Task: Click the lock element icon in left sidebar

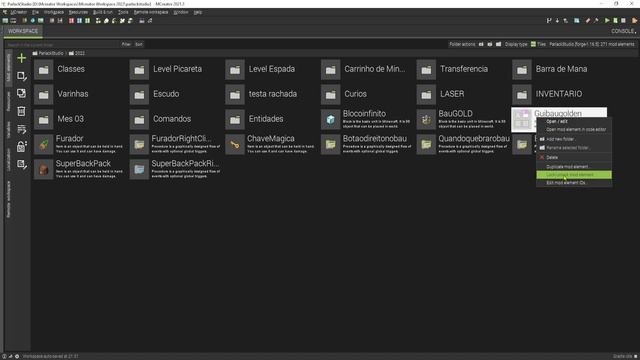Action: (x=22, y=147)
